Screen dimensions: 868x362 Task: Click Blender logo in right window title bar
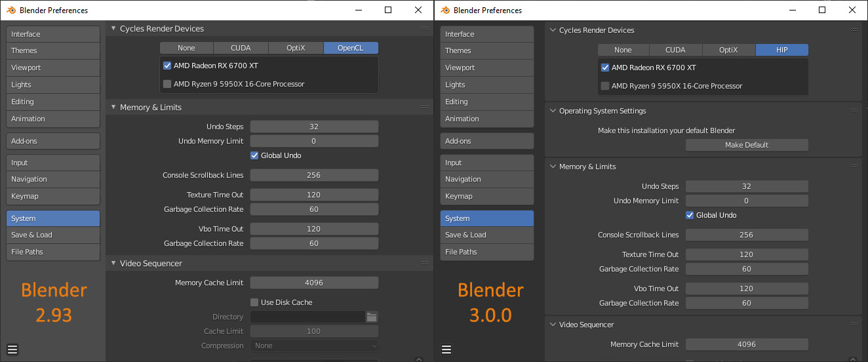(446, 10)
